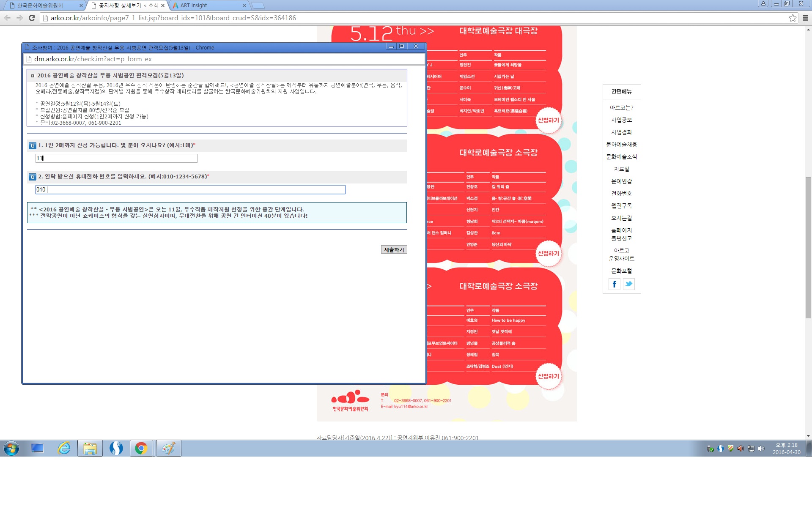Click the 제출하기 submit button
This screenshot has height=509, width=812.
394,250
